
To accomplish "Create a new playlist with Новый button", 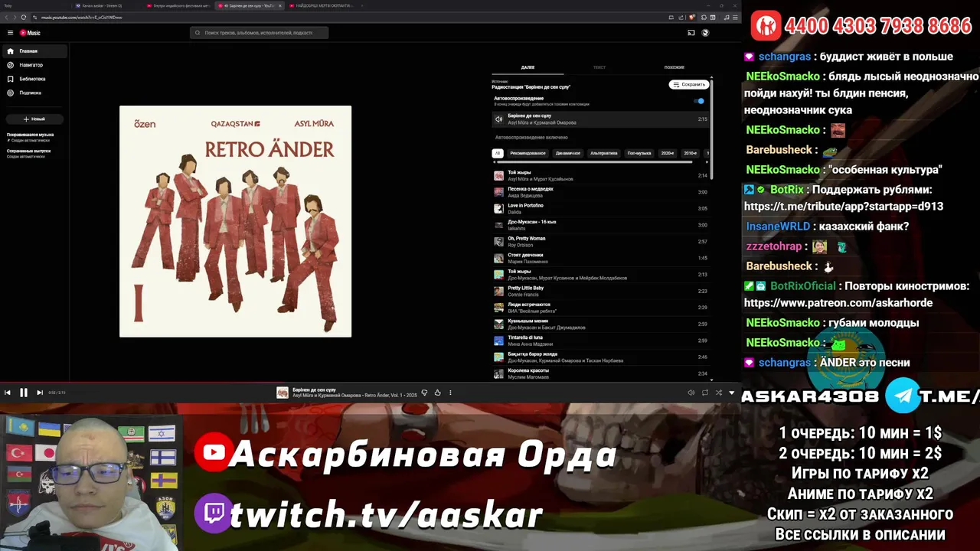I will [x=34, y=119].
